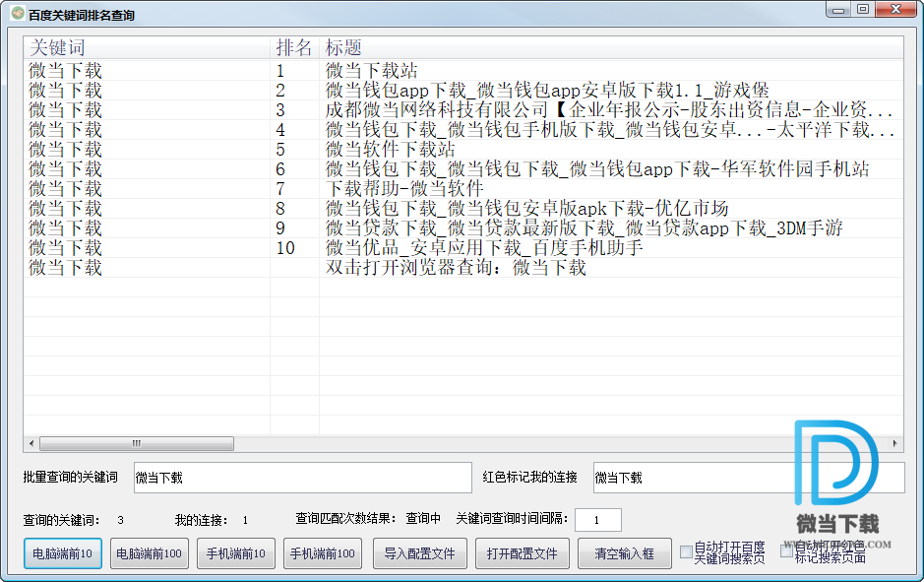This screenshot has width=924, height=582.
Task: Select row 成都微当网络科技有限公司 result
Action: coord(463,109)
